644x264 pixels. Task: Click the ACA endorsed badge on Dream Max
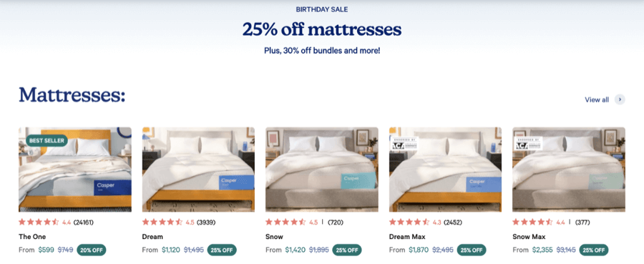pyautogui.click(x=404, y=144)
